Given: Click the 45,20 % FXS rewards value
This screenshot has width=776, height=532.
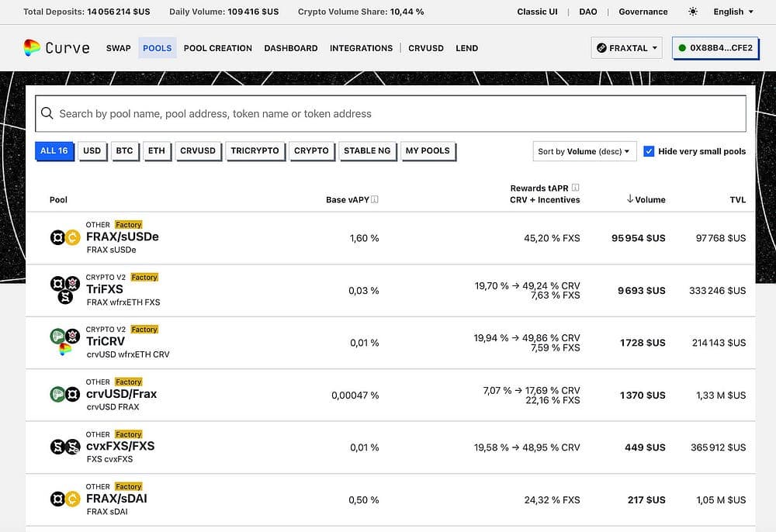Looking at the screenshot, I should click(x=552, y=238).
